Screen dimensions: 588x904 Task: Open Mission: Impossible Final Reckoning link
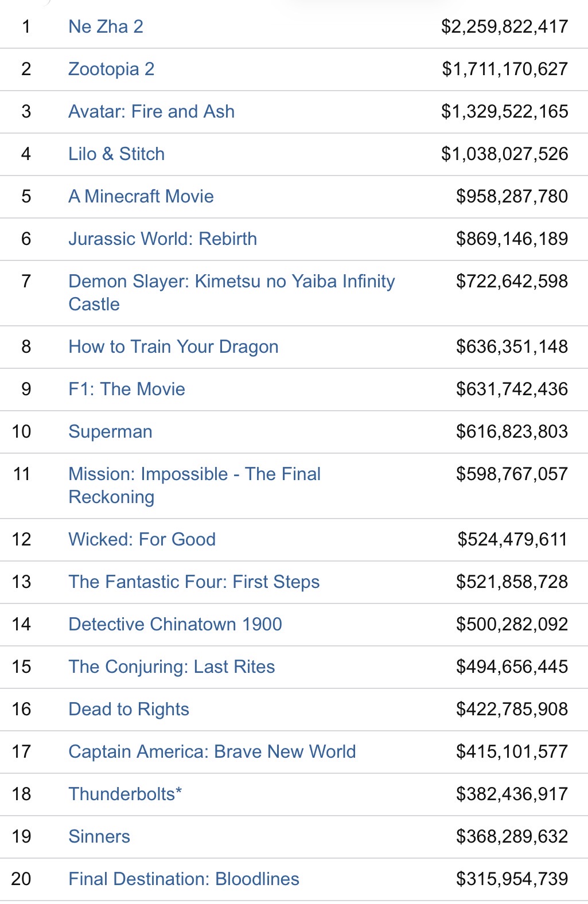click(194, 474)
